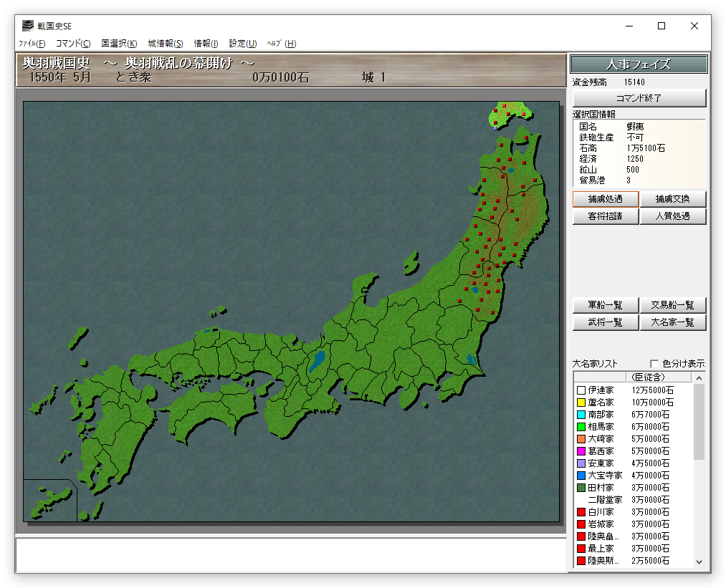Click the daimyo list scrollbar down arrow
The height and width of the screenshot is (588, 726).
click(699, 562)
